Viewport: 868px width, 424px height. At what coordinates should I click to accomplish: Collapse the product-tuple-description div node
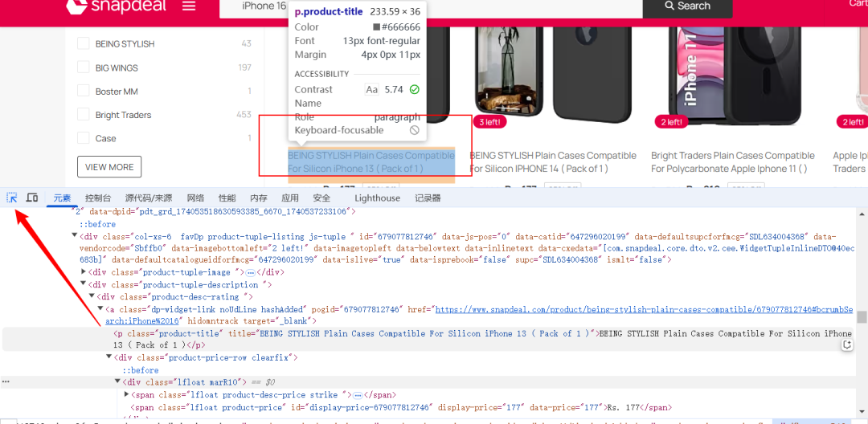(x=84, y=285)
